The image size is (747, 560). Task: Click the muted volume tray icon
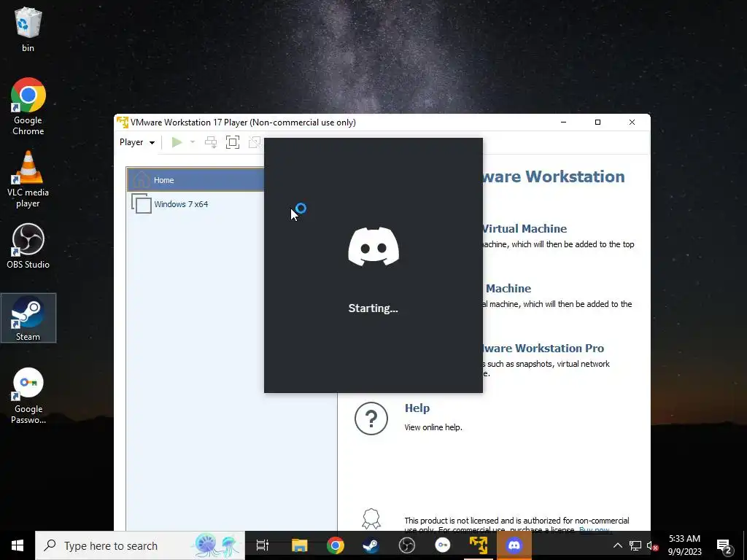click(652, 545)
